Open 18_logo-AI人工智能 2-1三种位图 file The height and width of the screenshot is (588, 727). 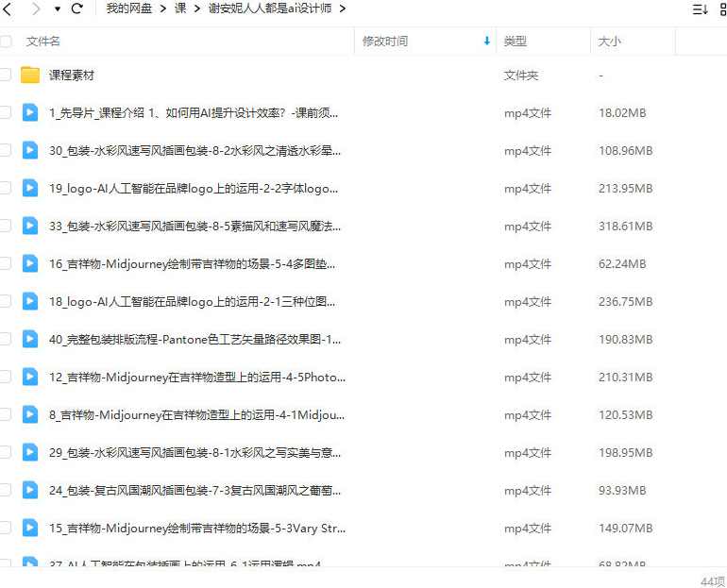point(192,302)
